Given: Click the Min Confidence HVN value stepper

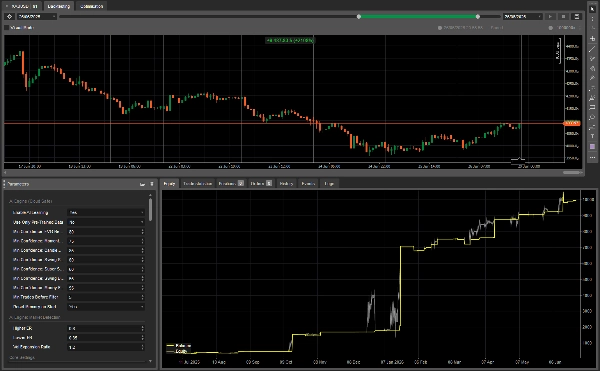Looking at the screenshot, I should pyautogui.click(x=142, y=232).
